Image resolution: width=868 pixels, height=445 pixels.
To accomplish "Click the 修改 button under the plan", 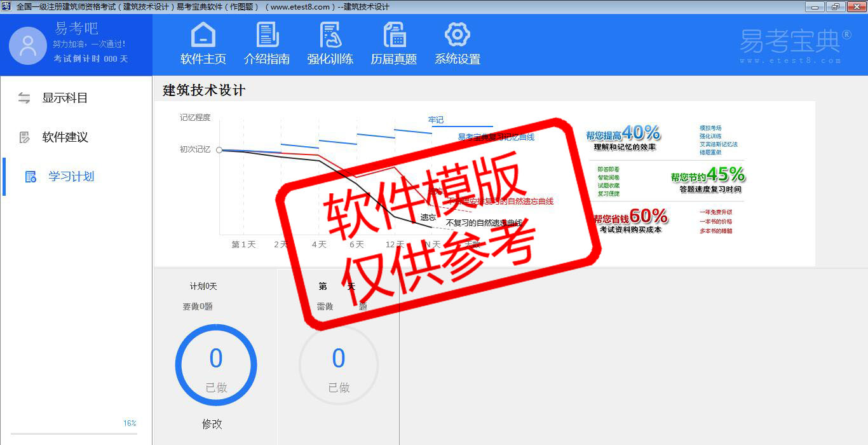I will pyautogui.click(x=212, y=424).
